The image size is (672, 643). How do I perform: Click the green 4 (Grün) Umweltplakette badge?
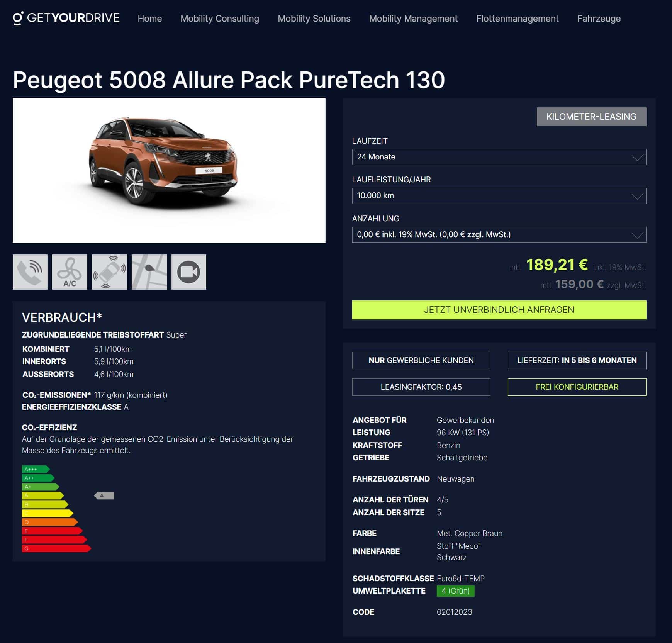[x=456, y=591]
